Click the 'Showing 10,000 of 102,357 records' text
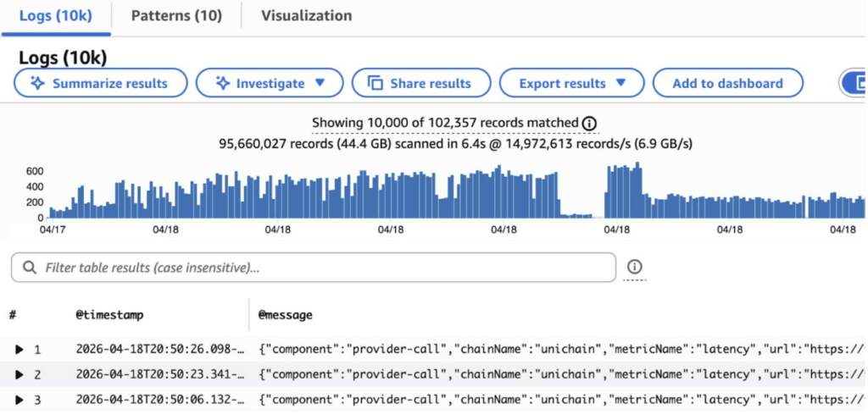868x420 pixels. [x=445, y=124]
